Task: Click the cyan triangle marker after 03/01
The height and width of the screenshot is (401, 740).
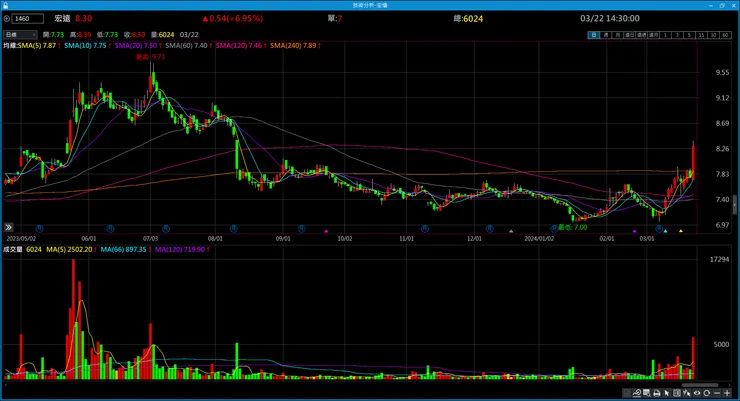Action: 665,231
